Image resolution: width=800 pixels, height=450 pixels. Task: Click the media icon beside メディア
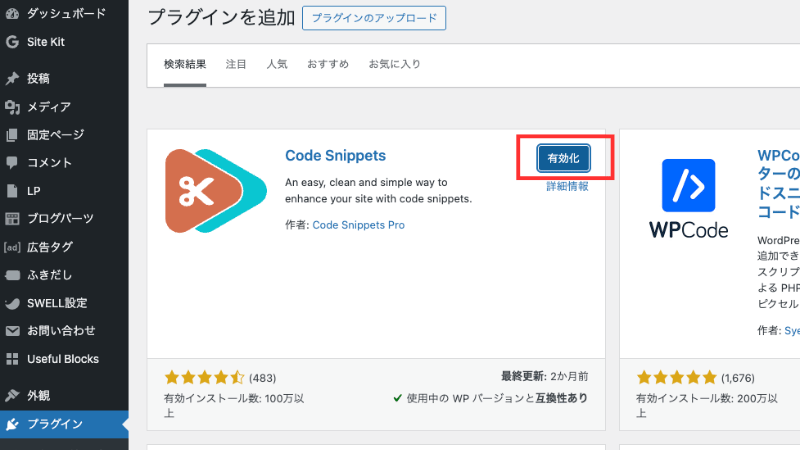click(12, 107)
